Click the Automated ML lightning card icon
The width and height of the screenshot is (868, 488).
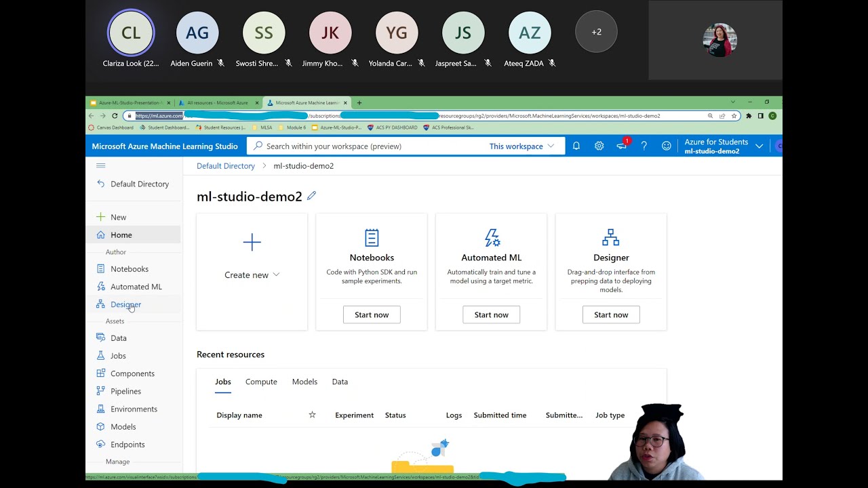coord(492,238)
